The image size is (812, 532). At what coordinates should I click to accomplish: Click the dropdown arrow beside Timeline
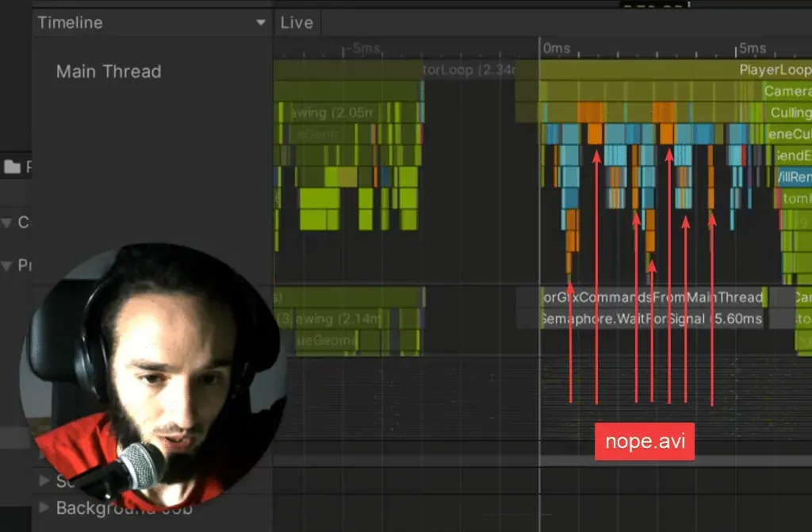pyautogui.click(x=261, y=23)
